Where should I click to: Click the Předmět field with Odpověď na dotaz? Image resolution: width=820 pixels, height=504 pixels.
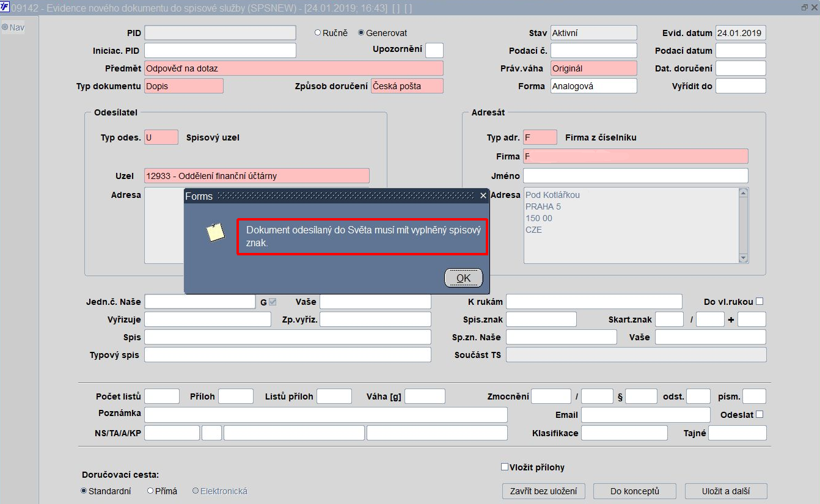pos(294,68)
